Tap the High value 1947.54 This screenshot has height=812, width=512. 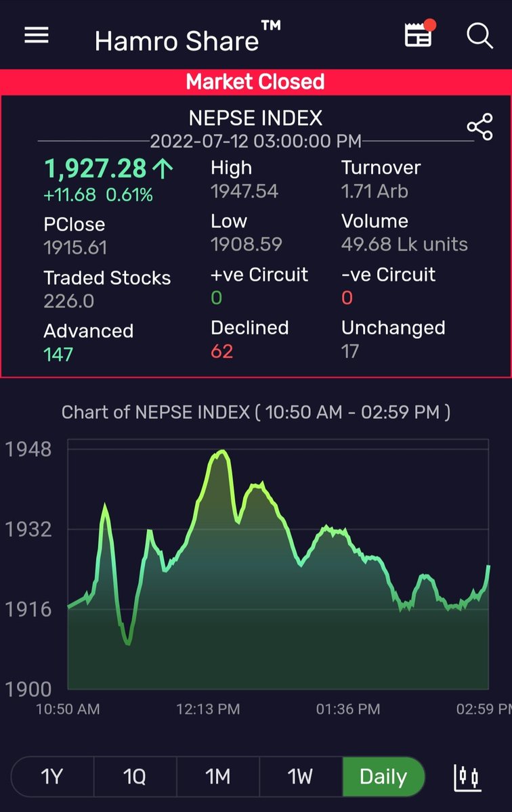tap(244, 191)
